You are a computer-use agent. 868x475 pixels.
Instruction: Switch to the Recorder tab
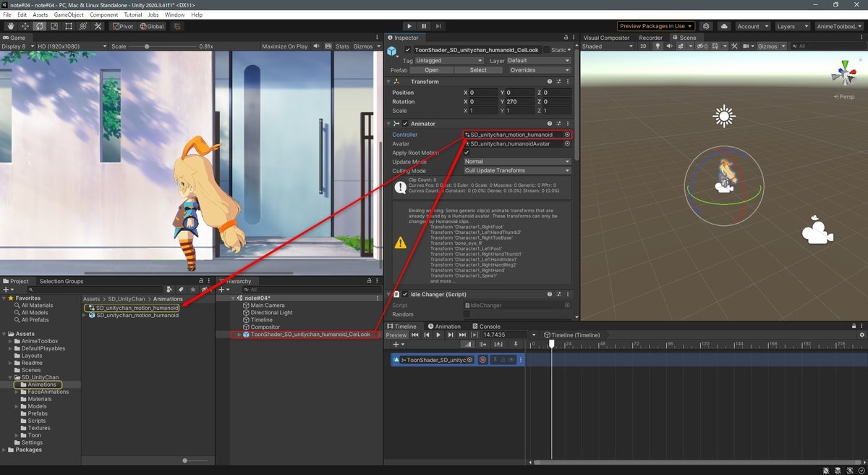(650, 38)
